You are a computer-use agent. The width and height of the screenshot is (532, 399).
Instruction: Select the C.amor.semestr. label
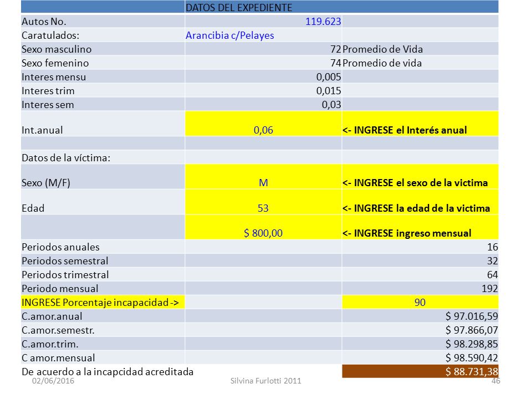click(x=58, y=330)
